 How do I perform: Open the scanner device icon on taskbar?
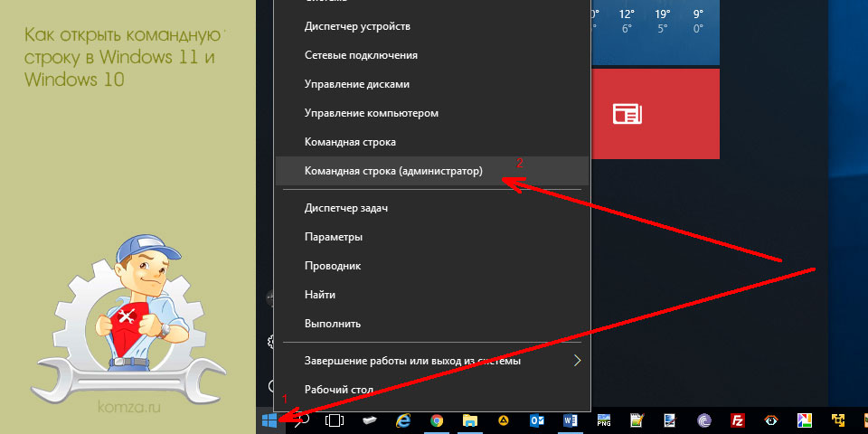tap(370, 420)
